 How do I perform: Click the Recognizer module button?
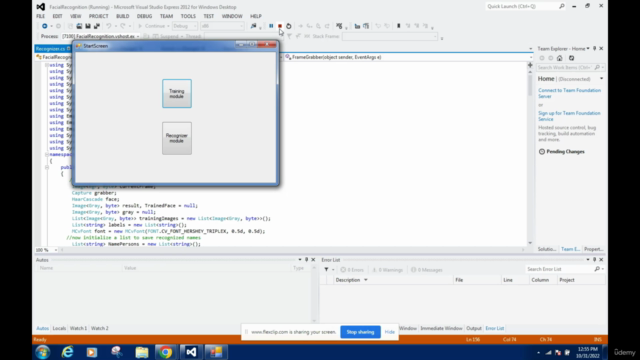point(177,138)
